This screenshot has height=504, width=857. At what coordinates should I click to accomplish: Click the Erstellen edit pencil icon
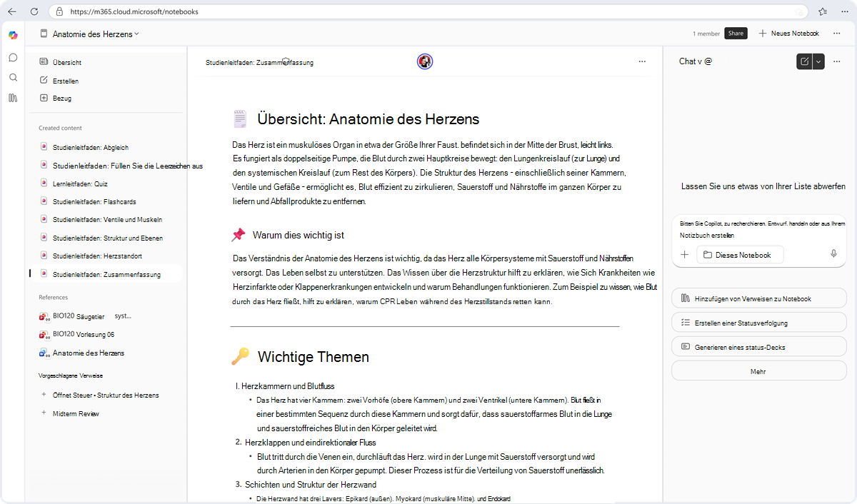[x=44, y=81]
